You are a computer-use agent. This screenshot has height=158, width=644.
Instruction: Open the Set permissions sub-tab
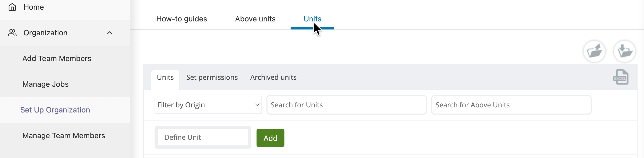(x=212, y=77)
